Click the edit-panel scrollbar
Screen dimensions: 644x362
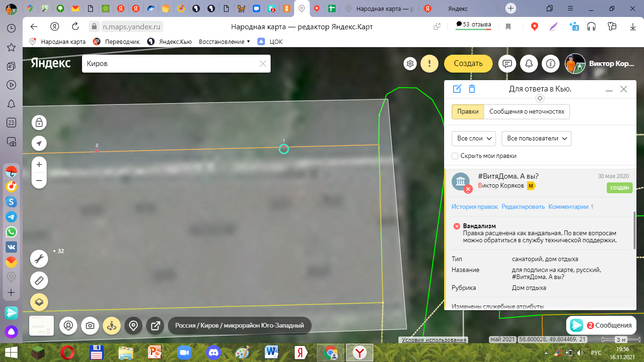[x=634, y=230]
